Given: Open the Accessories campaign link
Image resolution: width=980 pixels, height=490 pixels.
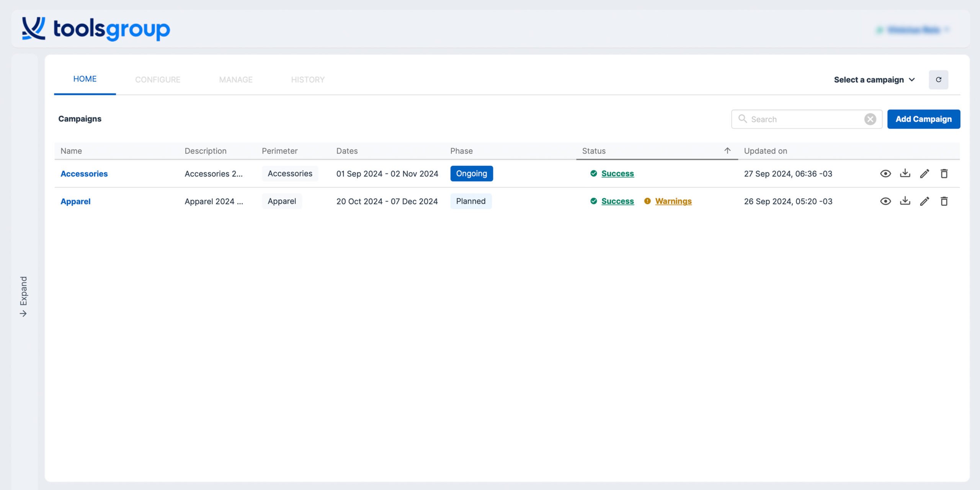Looking at the screenshot, I should (84, 174).
